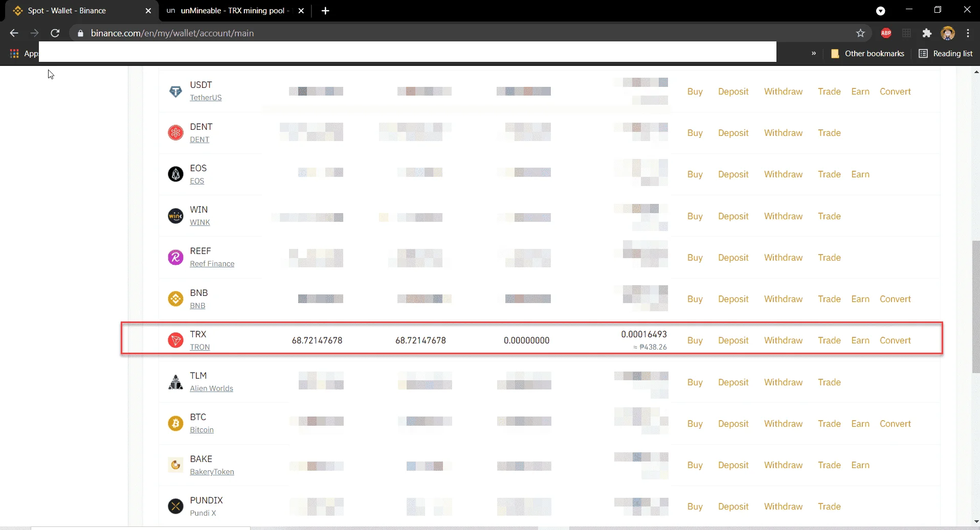Screen dimensions: 980x530
Task: Close the Spot Wallet Binance tab
Action: pos(148,11)
